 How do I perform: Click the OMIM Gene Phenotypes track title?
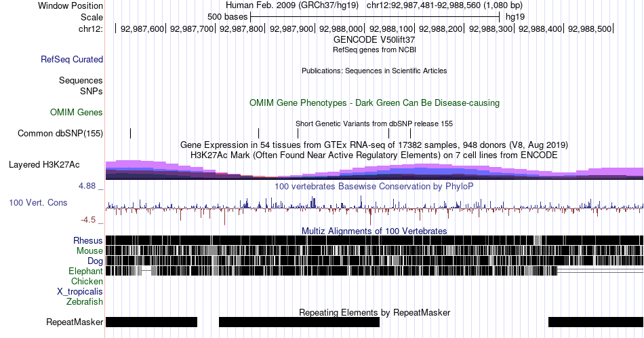[374, 102]
